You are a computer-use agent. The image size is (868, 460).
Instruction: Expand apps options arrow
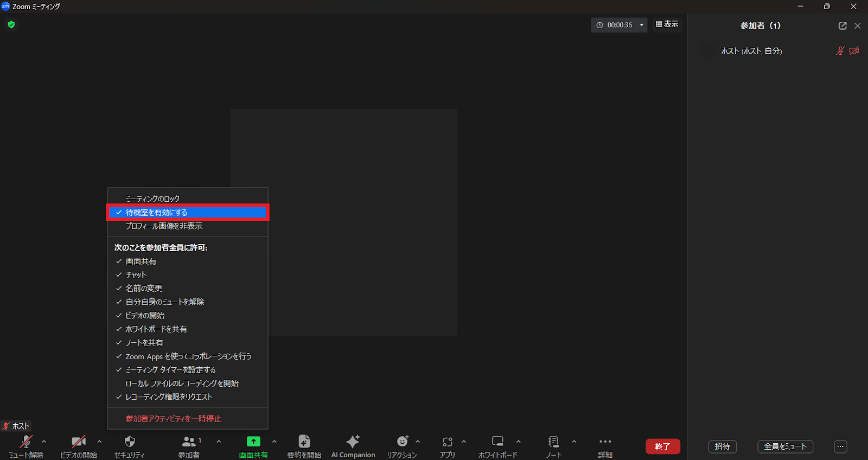[x=464, y=442]
